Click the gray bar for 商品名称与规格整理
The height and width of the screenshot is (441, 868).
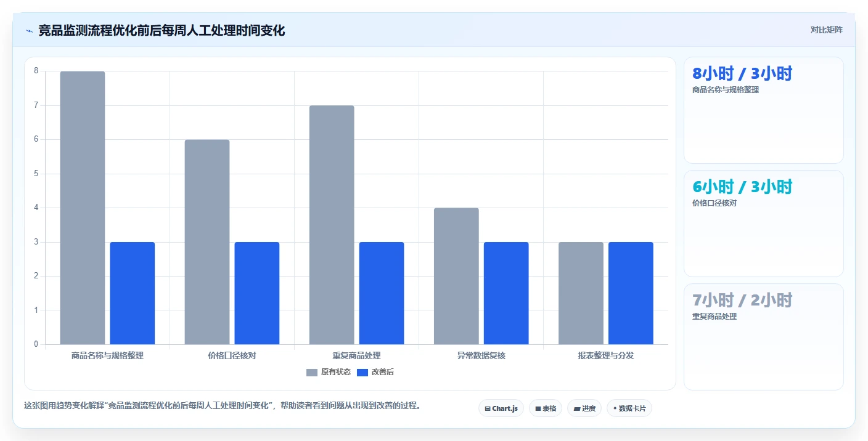click(x=83, y=208)
